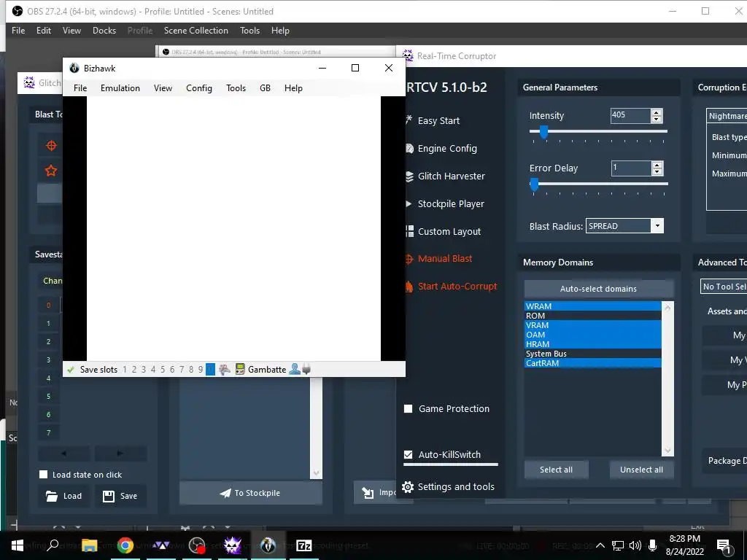Uncheck Auto-KillSwitch checkbox
The height and width of the screenshot is (560, 747).
point(409,454)
